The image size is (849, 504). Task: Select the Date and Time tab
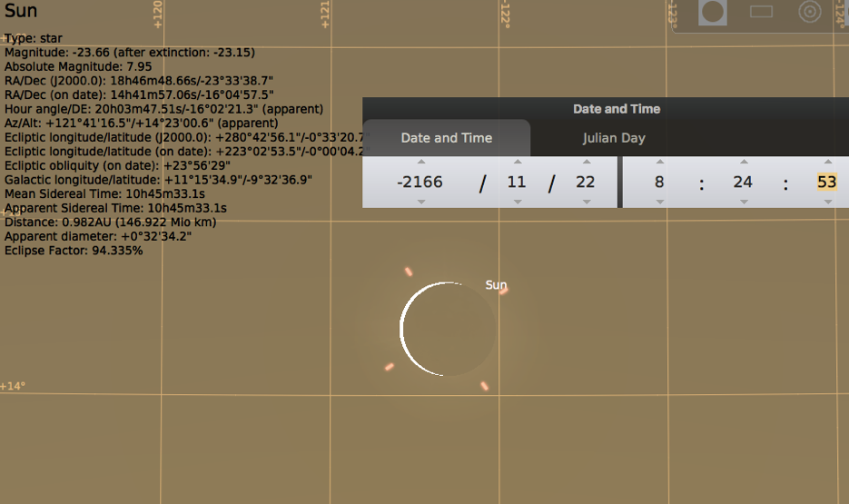click(446, 138)
